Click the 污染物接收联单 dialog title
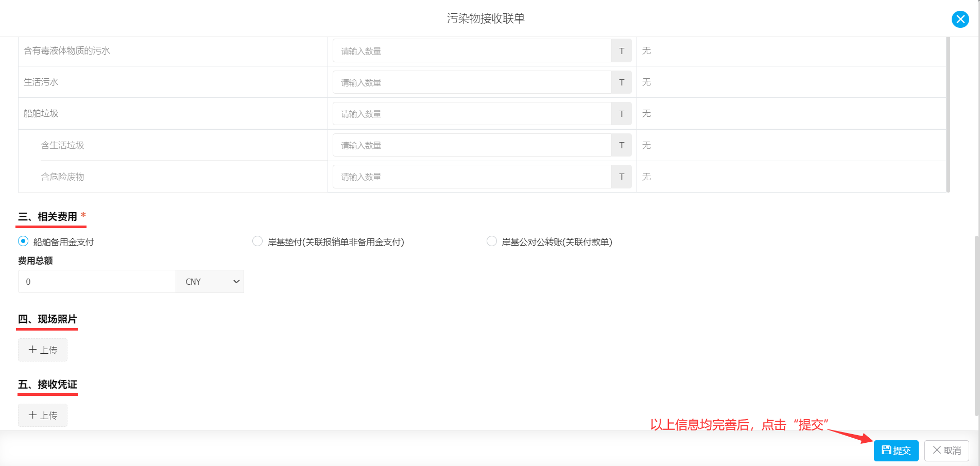Image resolution: width=980 pixels, height=466 pixels. pos(486,19)
